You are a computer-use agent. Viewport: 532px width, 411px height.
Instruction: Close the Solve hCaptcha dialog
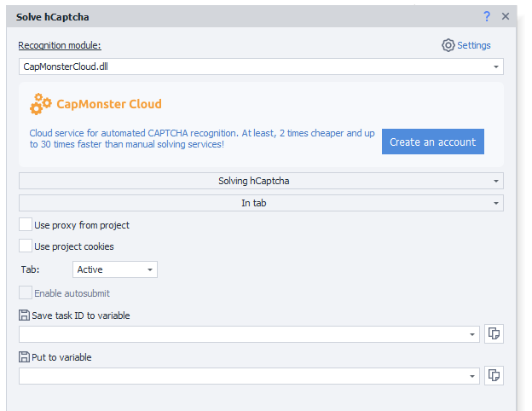click(506, 16)
